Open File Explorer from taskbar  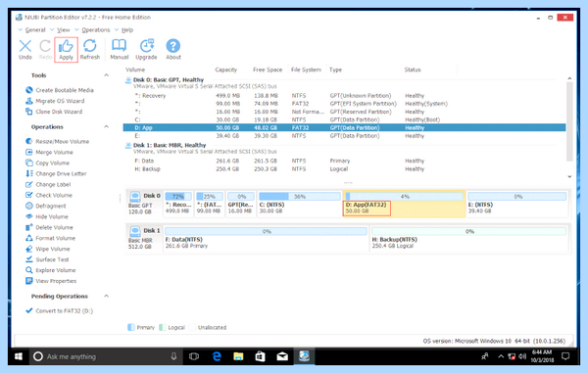(x=238, y=356)
